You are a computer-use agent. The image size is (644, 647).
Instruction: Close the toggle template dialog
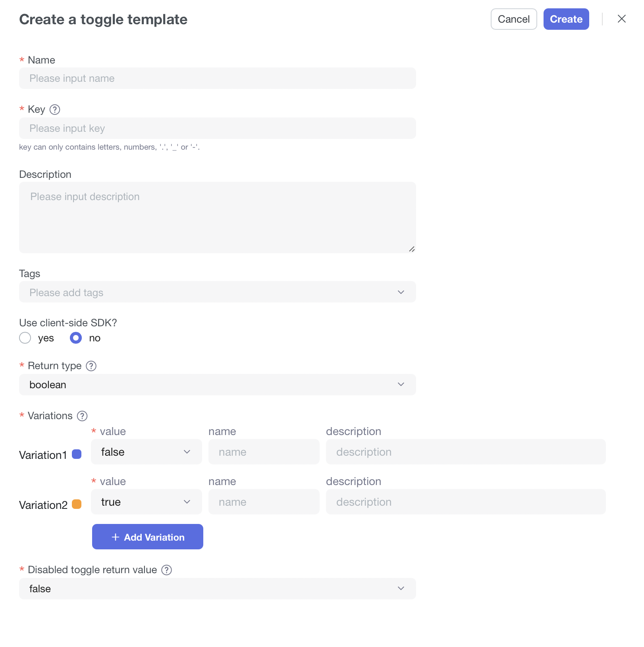pyautogui.click(x=621, y=19)
